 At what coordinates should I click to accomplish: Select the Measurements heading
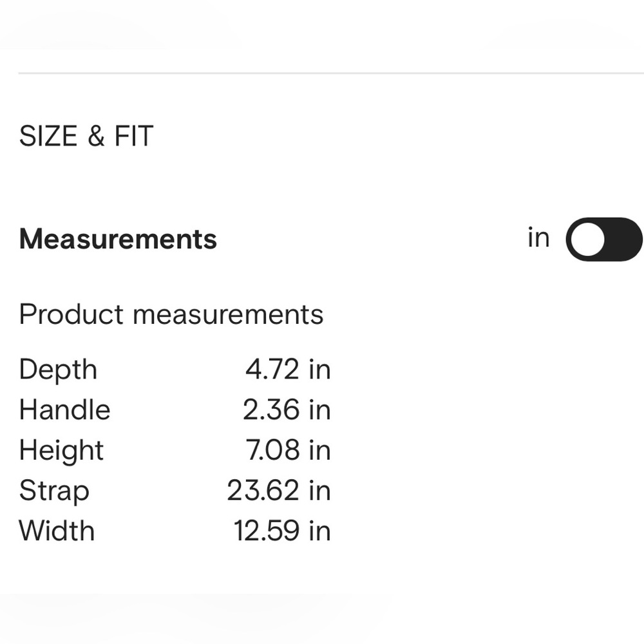click(118, 239)
